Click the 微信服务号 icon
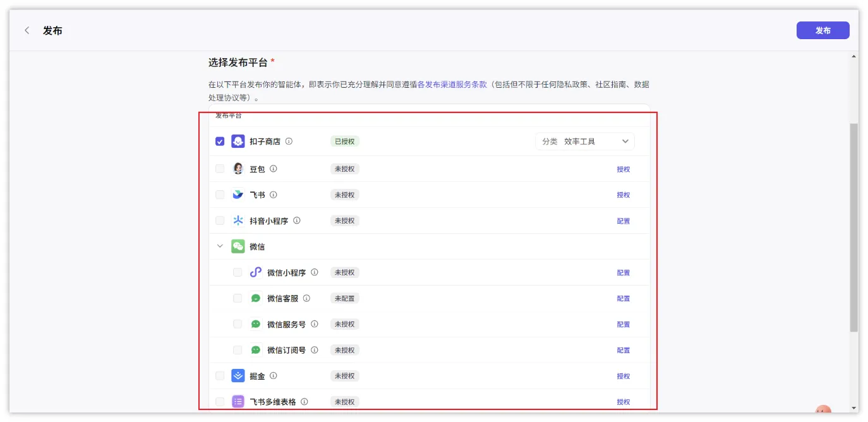Image resolution: width=868 pixels, height=422 pixels. tap(255, 324)
